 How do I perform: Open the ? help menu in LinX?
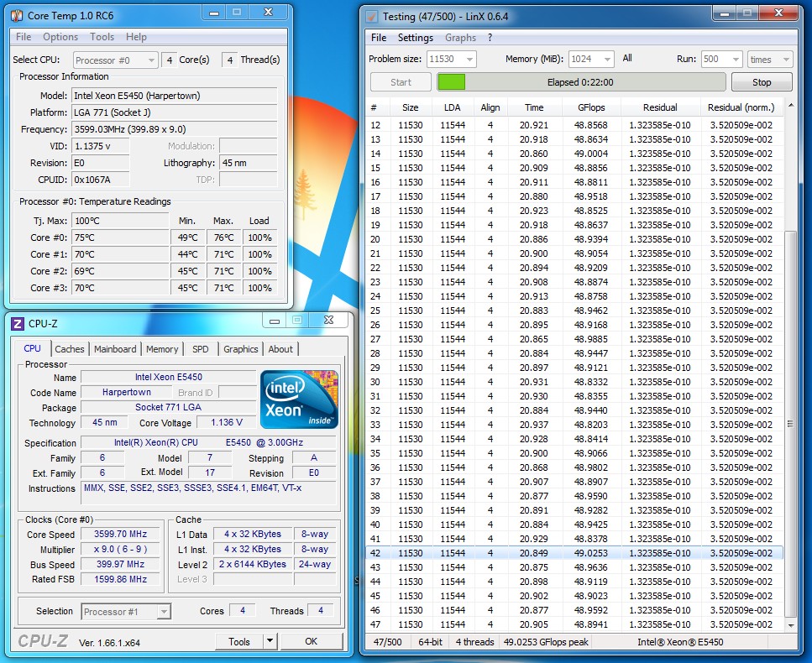coord(490,37)
